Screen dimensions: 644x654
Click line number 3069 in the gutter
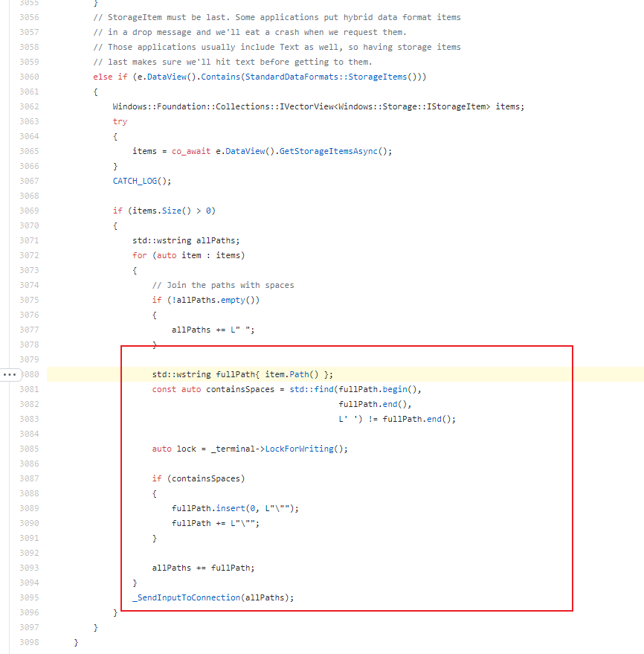[x=29, y=211]
